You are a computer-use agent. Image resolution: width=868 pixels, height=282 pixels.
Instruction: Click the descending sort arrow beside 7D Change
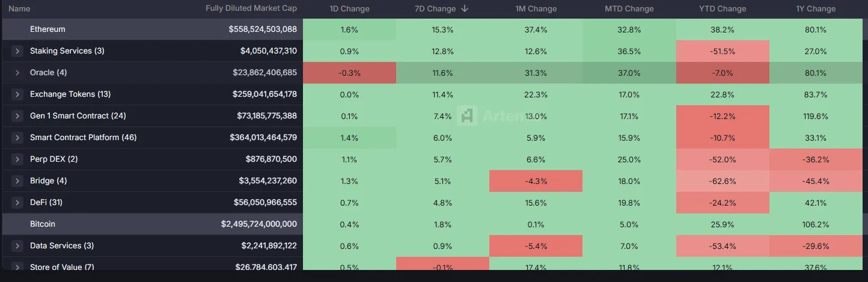click(x=465, y=9)
